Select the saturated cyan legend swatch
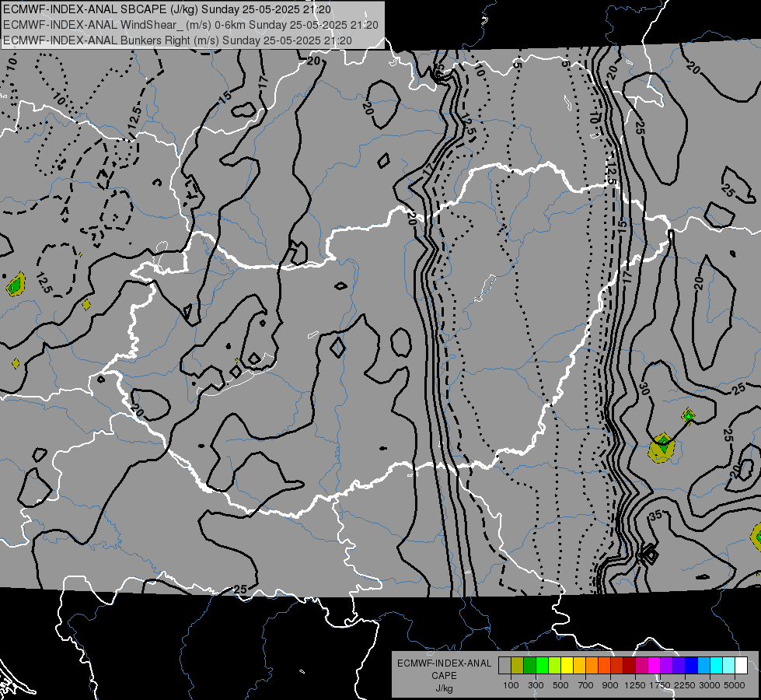The width and height of the screenshot is (761, 700). (717, 665)
